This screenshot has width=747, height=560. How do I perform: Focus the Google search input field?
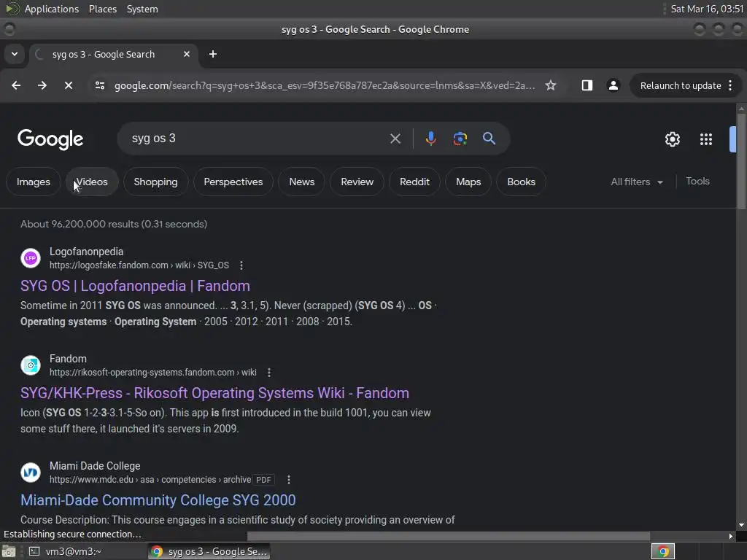pos(258,139)
